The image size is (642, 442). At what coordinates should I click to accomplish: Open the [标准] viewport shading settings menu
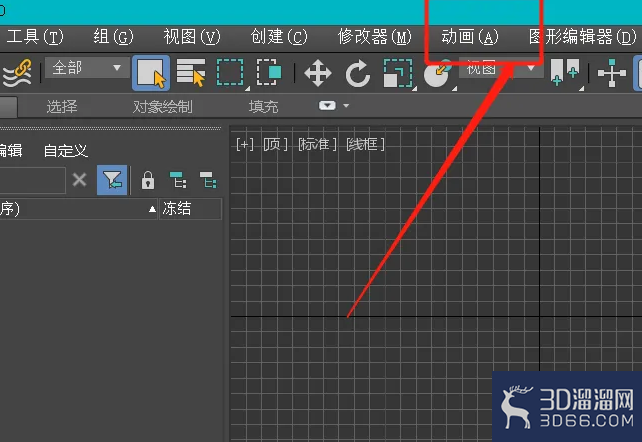[x=316, y=144]
